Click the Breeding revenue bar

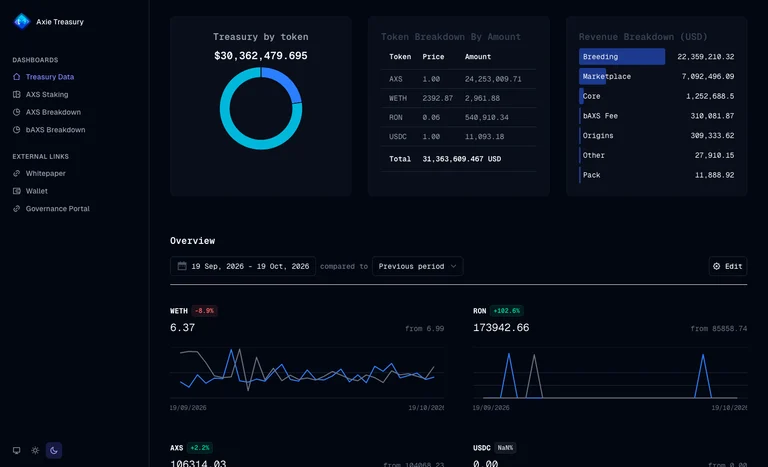click(622, 56)
